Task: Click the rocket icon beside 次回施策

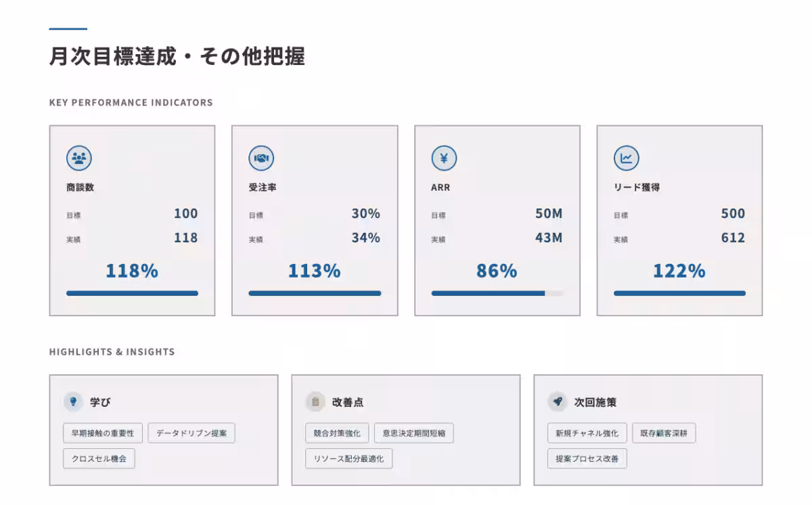Action: click(557, 401)
